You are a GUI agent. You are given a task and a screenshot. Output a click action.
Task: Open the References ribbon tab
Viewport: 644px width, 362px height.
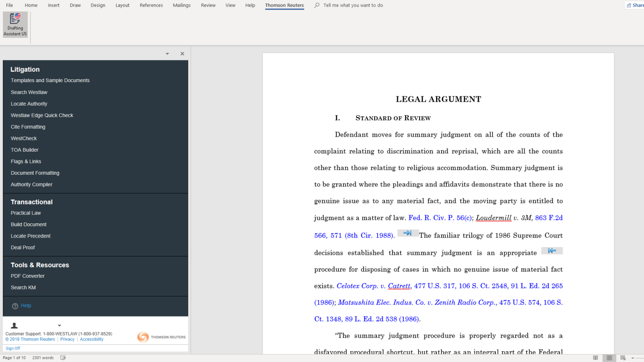coord(151,5)
